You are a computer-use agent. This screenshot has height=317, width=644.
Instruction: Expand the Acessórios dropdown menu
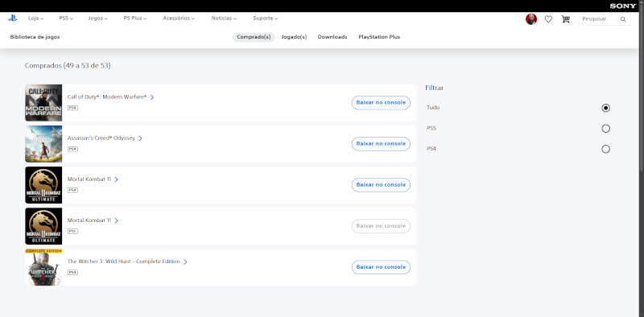point(179,19)
